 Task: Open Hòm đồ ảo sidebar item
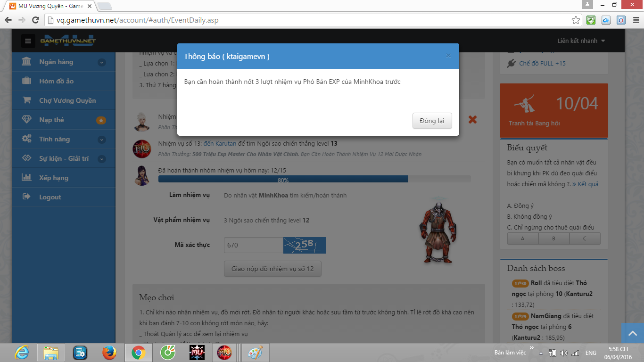56,81
